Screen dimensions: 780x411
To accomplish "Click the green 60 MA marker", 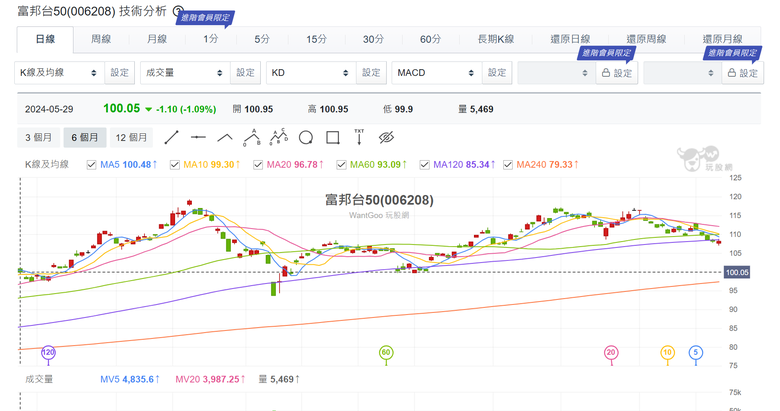I will (x=386, y=353).
